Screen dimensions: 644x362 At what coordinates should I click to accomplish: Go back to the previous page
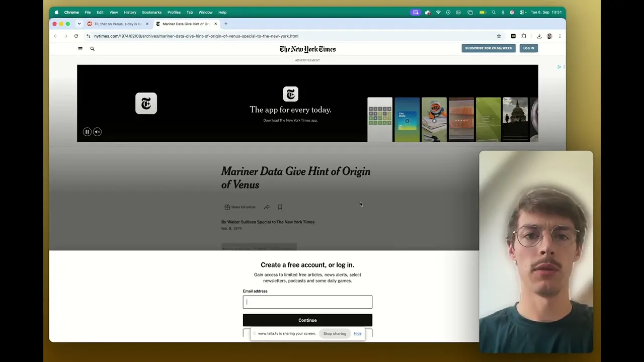(x=55, y=36)
